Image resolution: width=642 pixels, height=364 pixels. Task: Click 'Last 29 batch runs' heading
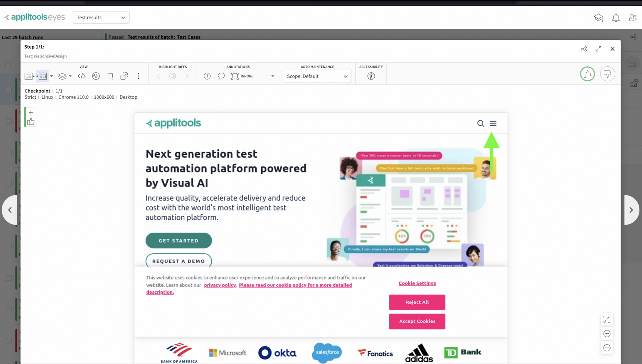tap(22, 37)
